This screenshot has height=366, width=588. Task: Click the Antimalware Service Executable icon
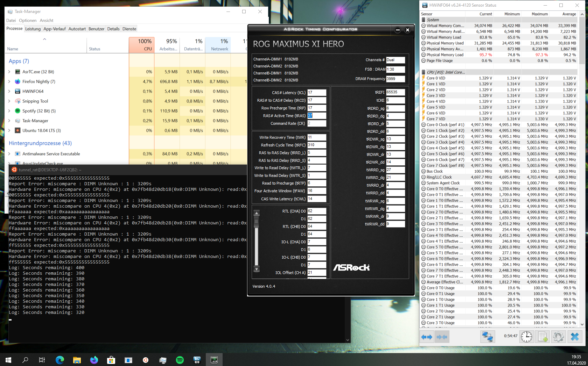[17, 154]
